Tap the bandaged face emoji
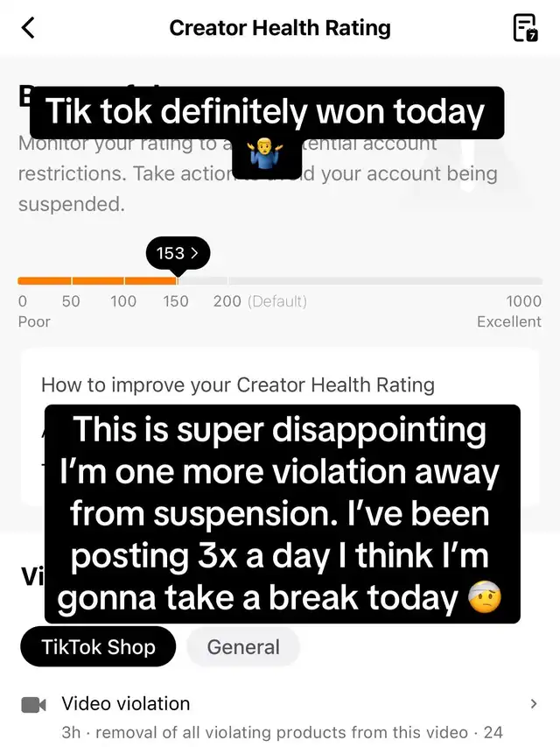560x747 pixels. coord(485,597)
